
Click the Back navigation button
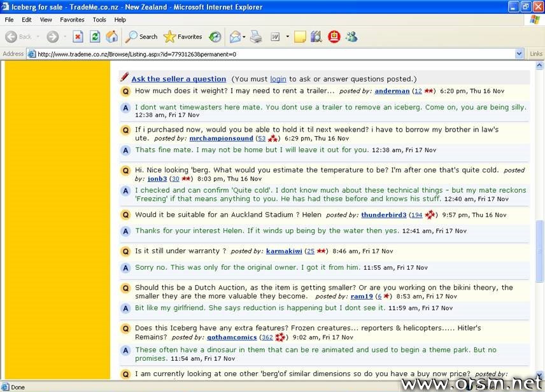(x=18, y=36)
